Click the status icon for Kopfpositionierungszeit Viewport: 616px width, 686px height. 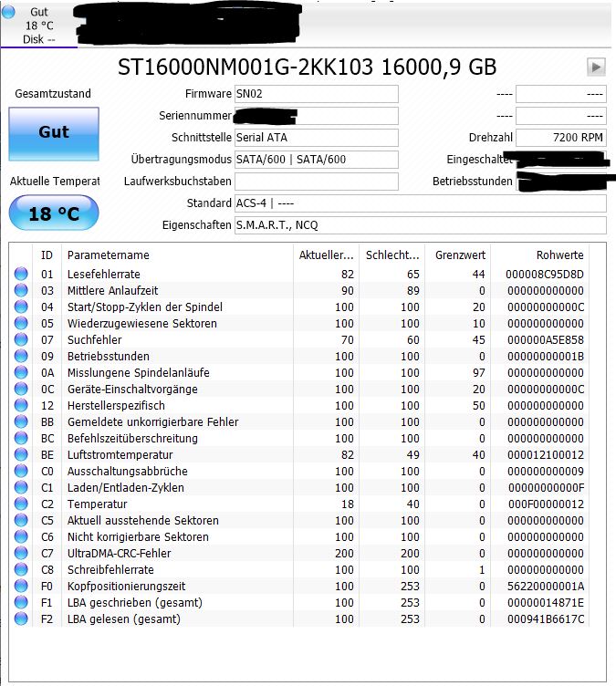21,586
